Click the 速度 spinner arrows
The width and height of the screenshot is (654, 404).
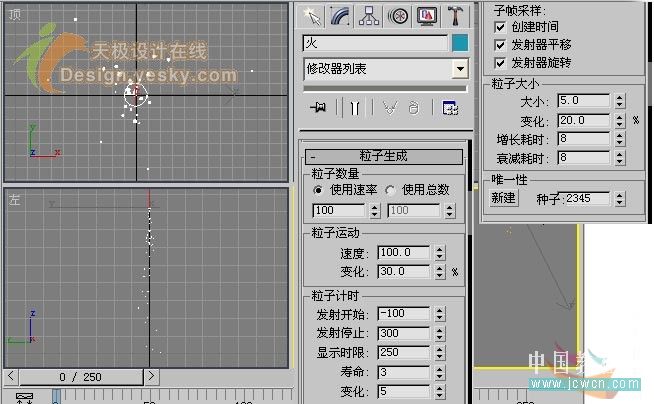440,253
